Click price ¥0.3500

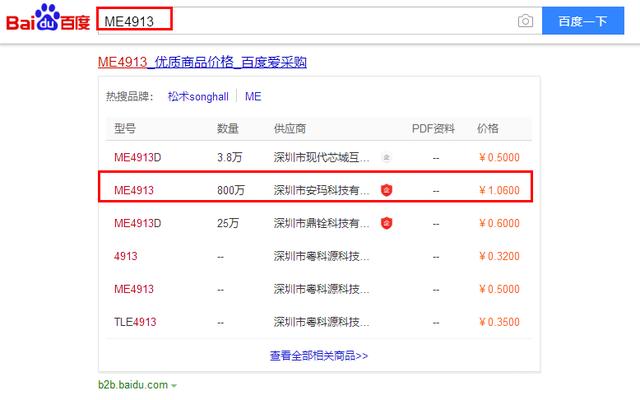coord(499,322)
